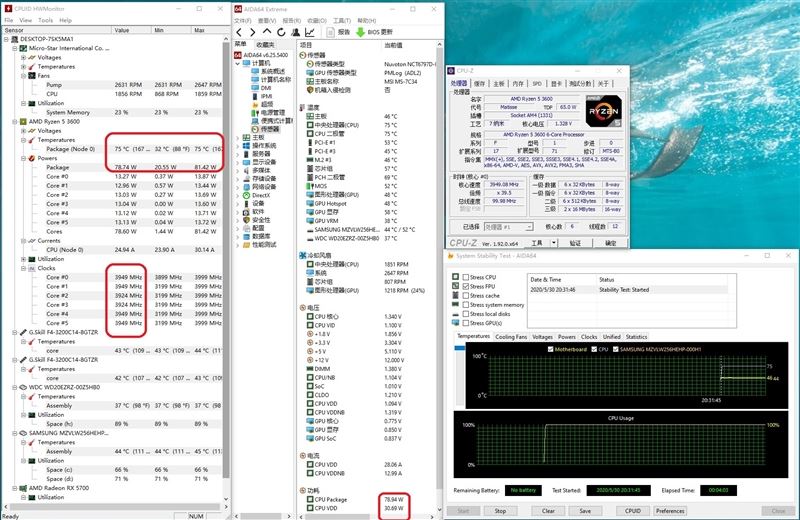Click the HWMonitor horizontal scrollbar
The height and width of the screenshot is (520, 800).
pyautogui.click(x=115, y=507)
